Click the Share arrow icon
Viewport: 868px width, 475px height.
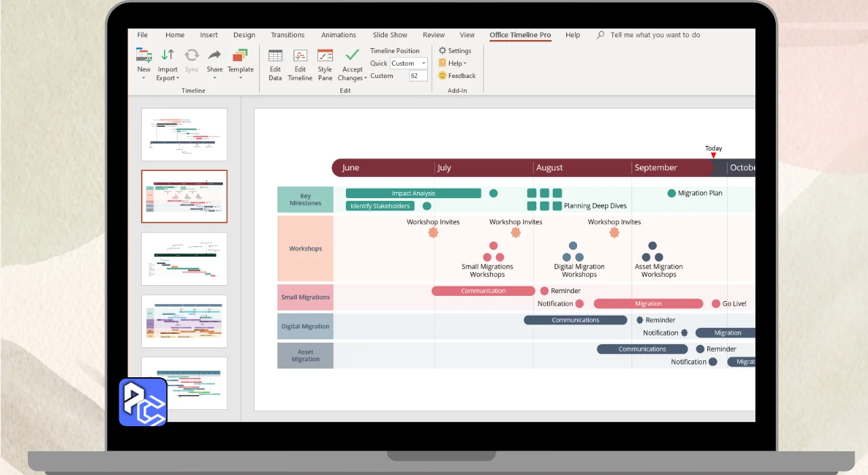pos(214,56)
